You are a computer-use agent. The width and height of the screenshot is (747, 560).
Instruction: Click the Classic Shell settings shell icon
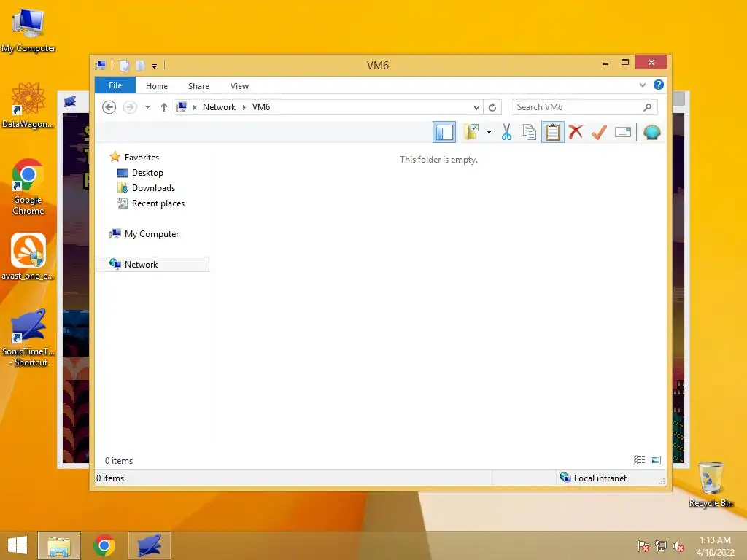click(x=651, y=132)
